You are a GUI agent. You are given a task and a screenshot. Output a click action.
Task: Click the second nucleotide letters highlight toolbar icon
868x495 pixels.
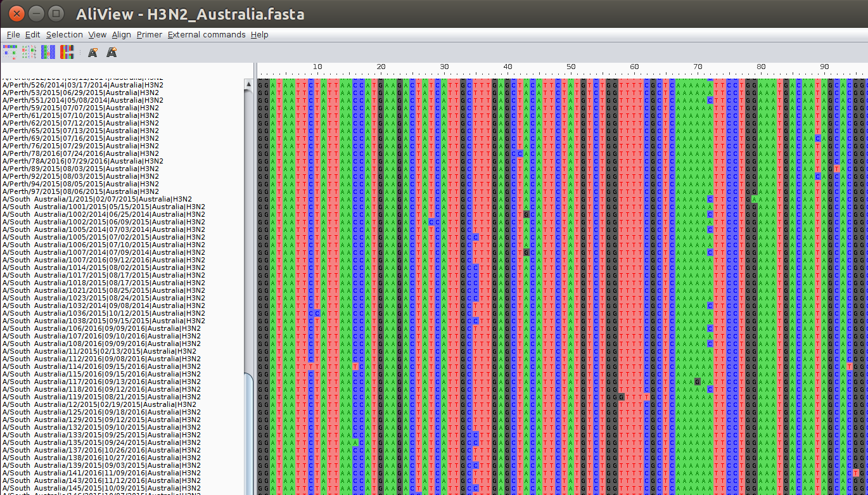coord(29,52)
